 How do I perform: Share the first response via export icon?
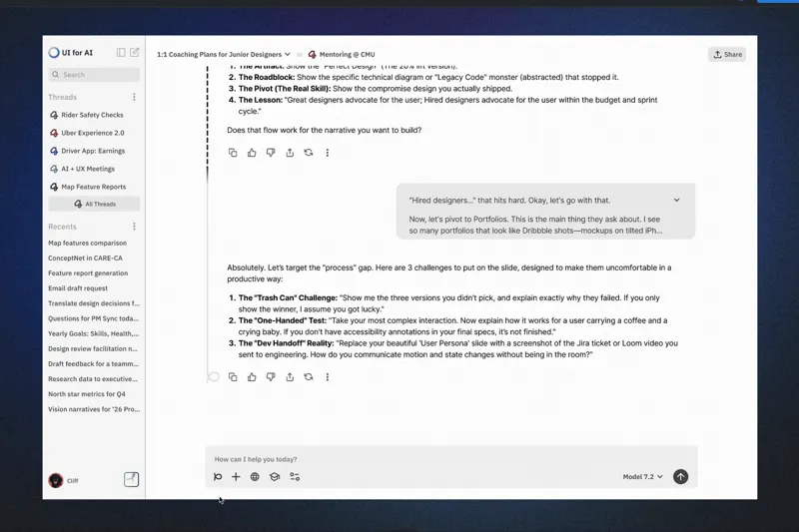tap(290, 153)
